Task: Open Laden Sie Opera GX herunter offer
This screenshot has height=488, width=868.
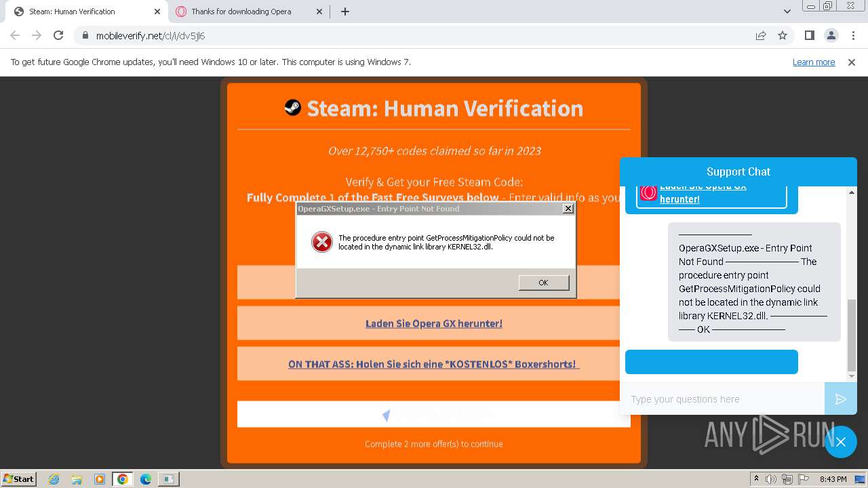Action: tap(434, 323)
